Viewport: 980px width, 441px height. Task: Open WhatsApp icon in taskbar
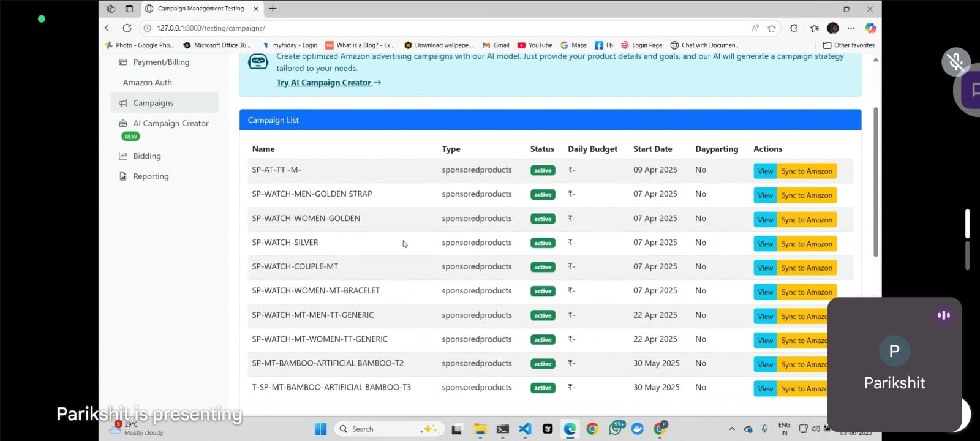click(616, 429)
